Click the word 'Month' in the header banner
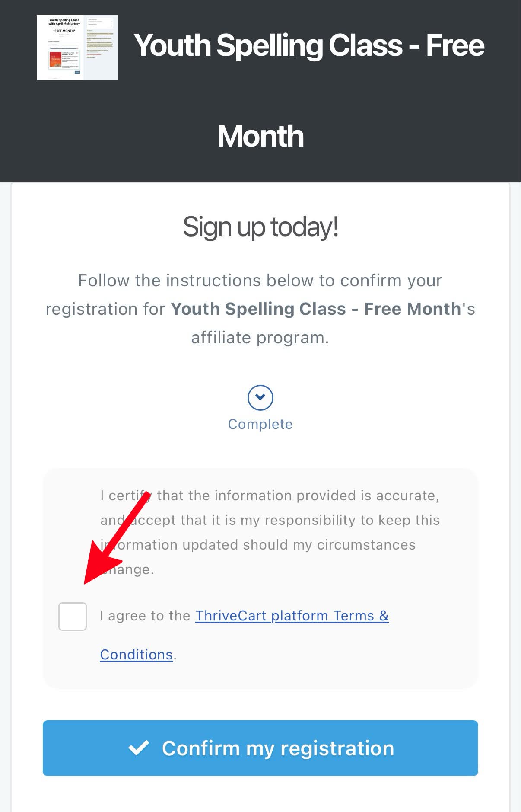 (260, 136)
